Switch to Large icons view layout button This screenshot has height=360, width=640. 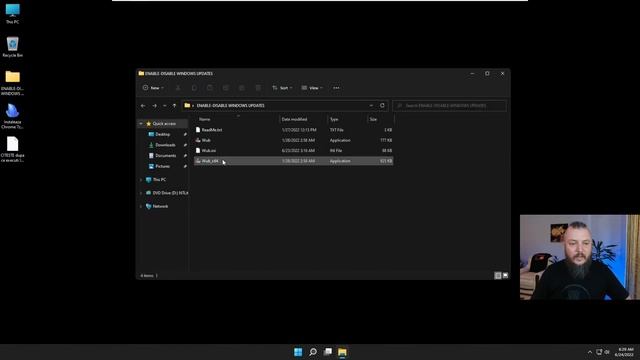(505, 276)
